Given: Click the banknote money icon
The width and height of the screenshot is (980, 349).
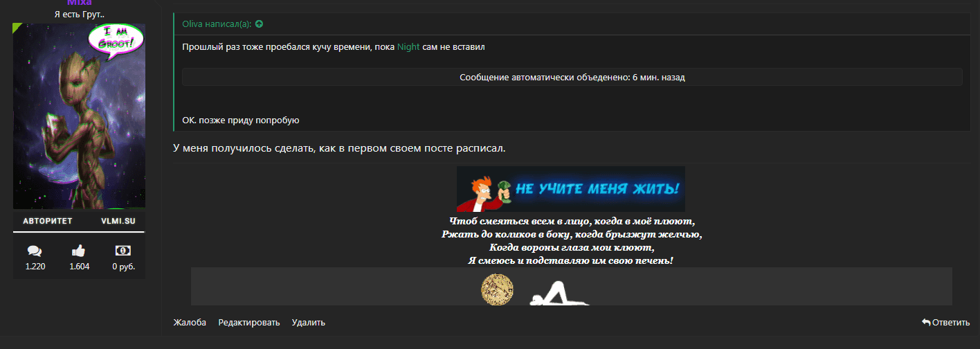Looking at the screenshot, I should pos(123,251).
